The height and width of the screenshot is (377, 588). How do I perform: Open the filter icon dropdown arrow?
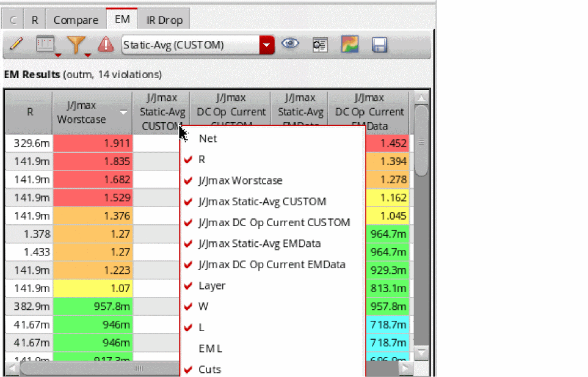tap(87, 55)
